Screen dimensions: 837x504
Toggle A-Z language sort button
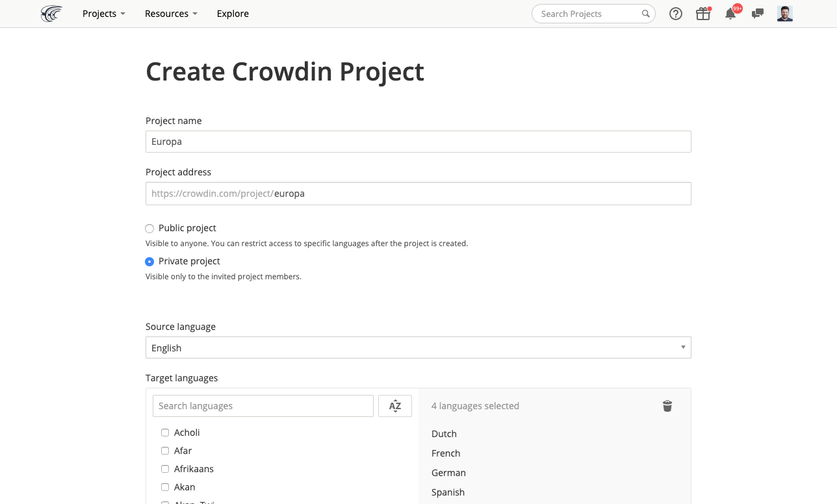tap(395, 406)
